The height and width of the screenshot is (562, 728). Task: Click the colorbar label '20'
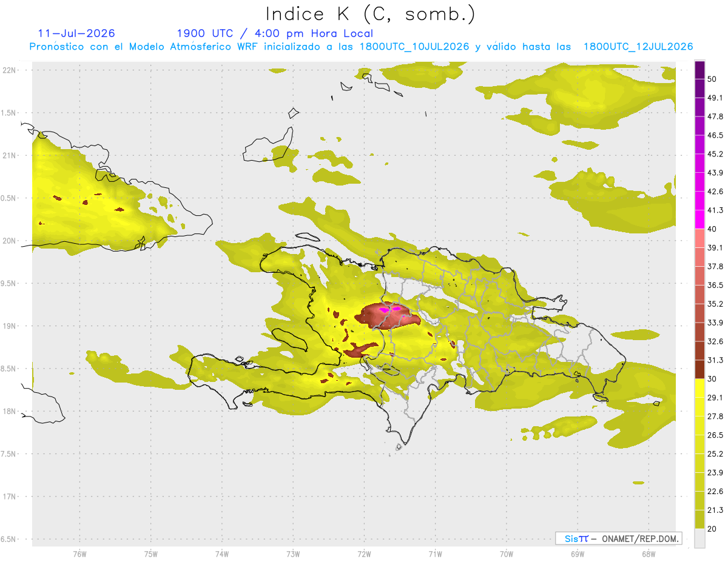[713, 529]
